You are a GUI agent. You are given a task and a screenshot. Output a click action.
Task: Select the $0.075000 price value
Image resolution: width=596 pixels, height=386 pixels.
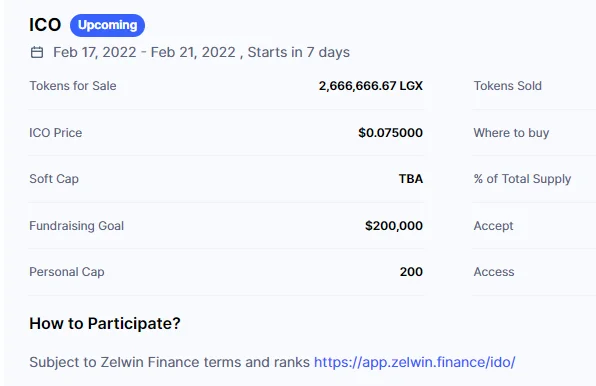click(390, 133)
